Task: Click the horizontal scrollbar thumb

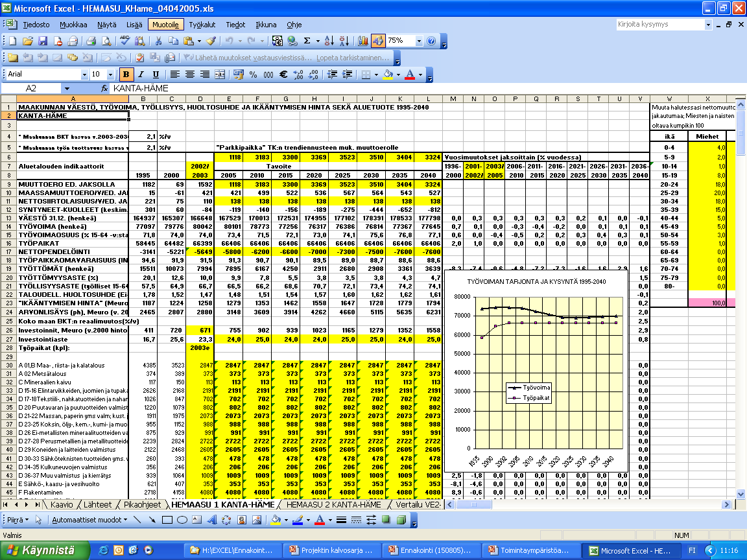Action: (x=473, y=505)
